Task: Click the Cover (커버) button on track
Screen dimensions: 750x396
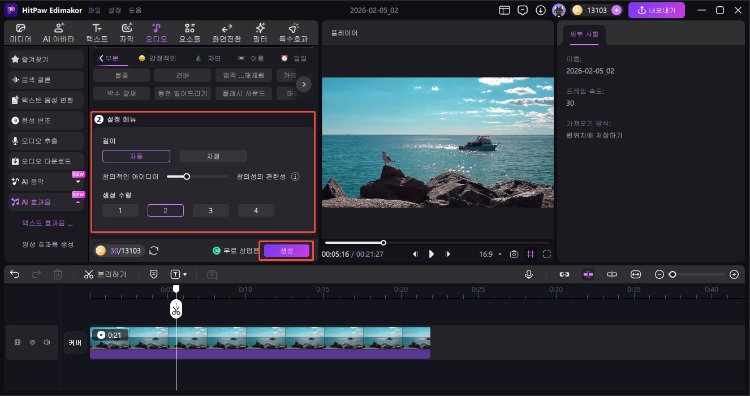Action: pyautogui.click(x=75, y=342)
